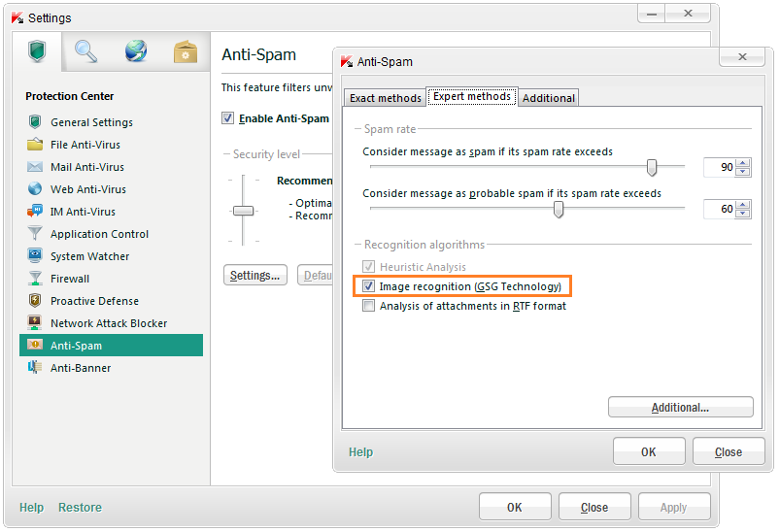Viewport: 780px width, 532px height.
Task: Minimize the Settings window
Action: [x=652, y=14]
